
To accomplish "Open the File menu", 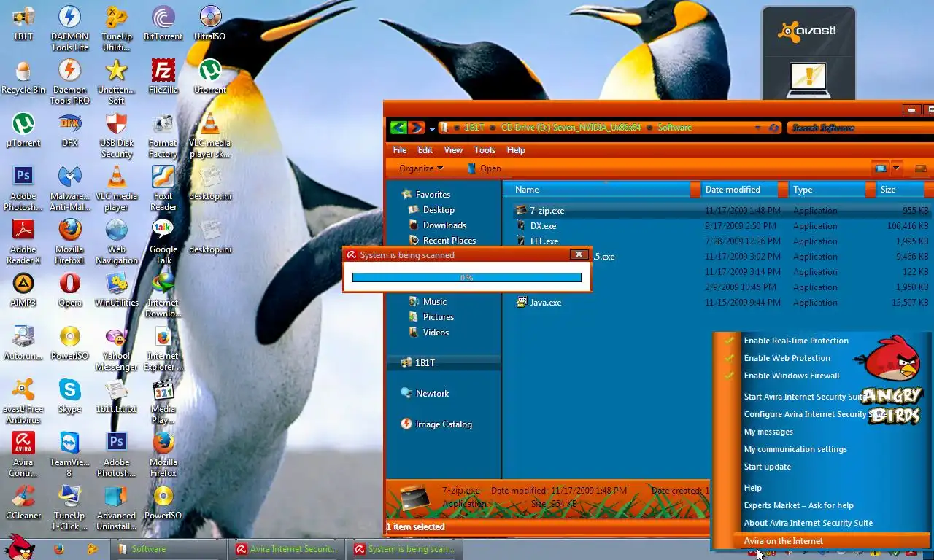I will (400, 150).
